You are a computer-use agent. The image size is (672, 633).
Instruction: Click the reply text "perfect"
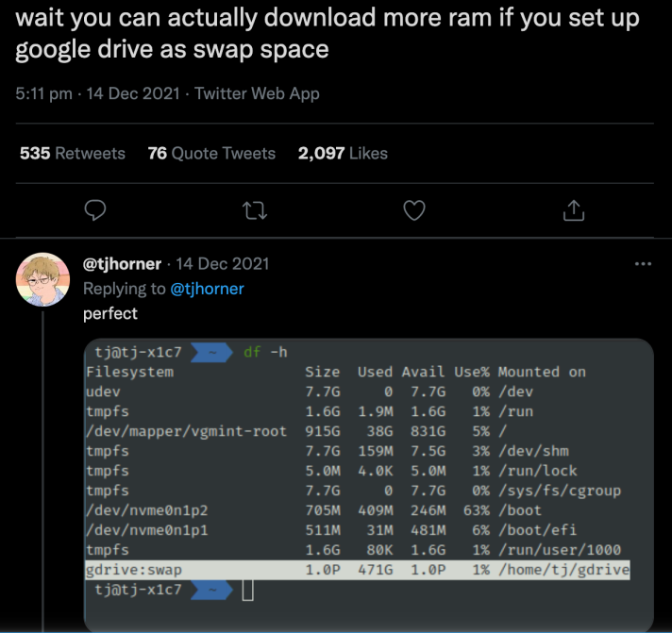[x=110, y=313]
